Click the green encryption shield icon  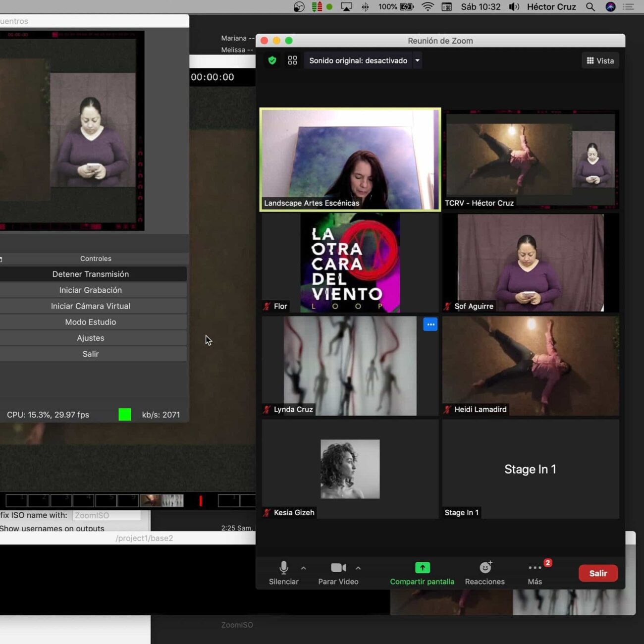point(272,60)
